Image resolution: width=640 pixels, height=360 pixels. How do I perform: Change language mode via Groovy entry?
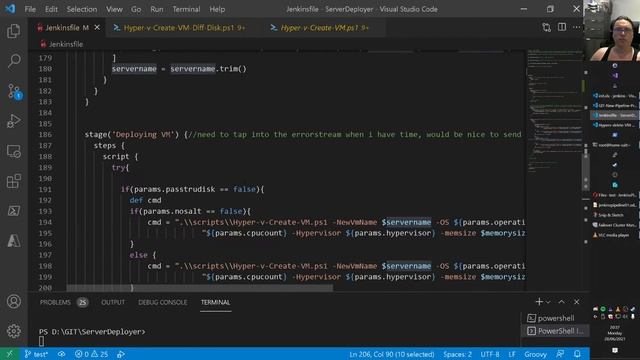[x=535, y=354]
